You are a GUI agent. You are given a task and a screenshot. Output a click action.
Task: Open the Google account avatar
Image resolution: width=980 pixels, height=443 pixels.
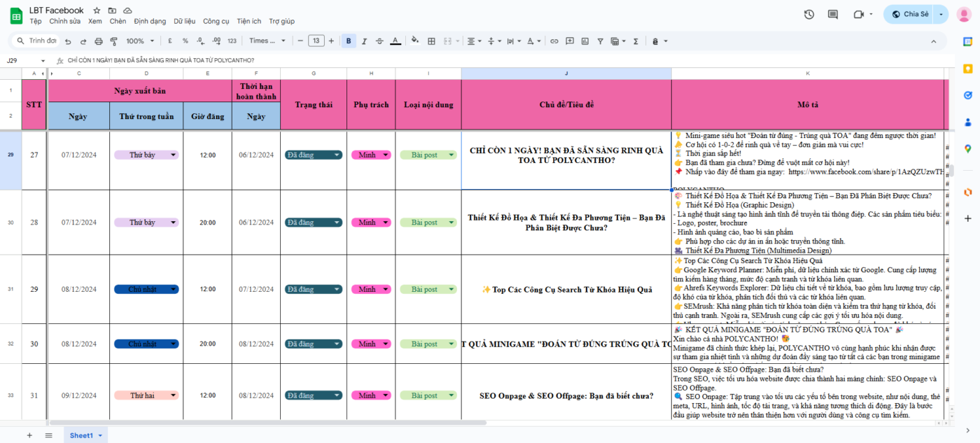(965, 15)
